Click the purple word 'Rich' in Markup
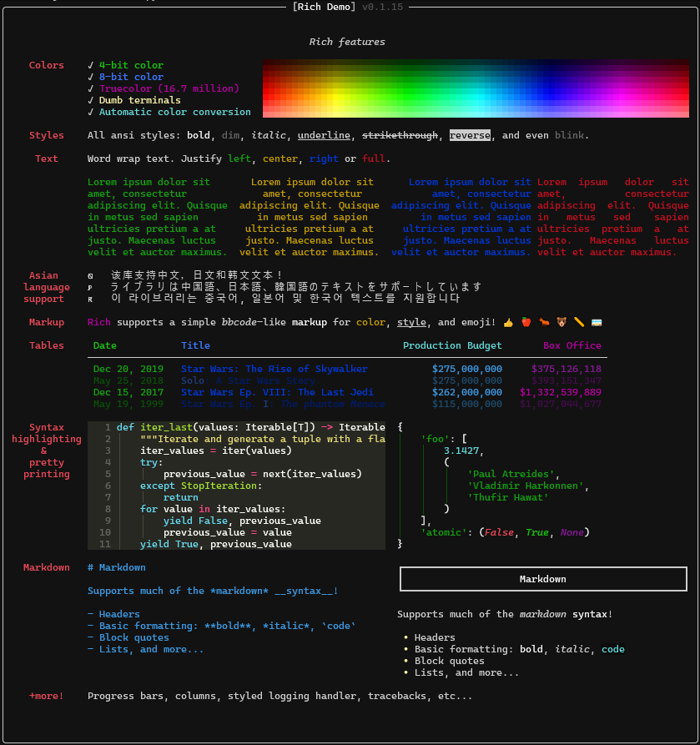 [x=98, y=322]
